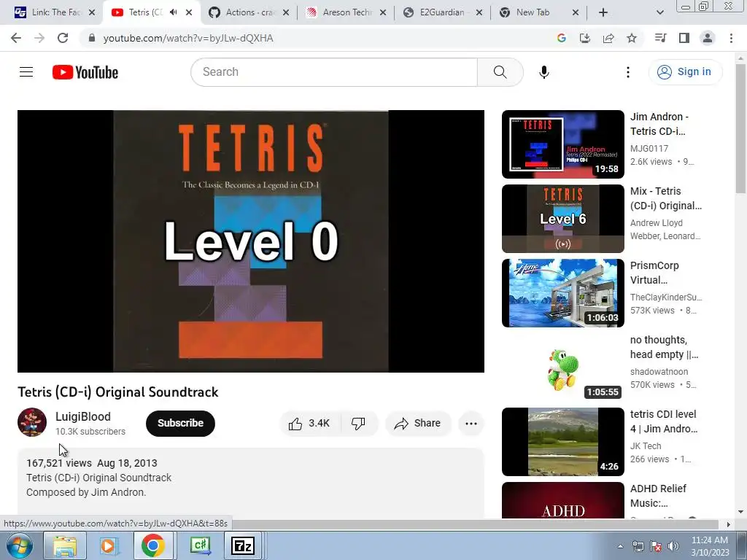Image resolution: width=747 pixels, height=560 pixels.
Task: Open ADHD Relief Music thumbnail
Action: tap(563, 500)
